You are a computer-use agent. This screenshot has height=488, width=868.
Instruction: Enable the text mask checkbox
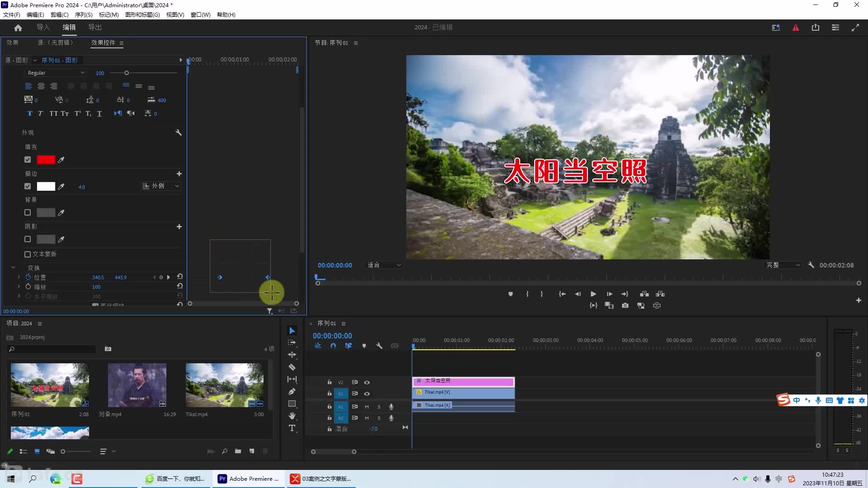28,254
